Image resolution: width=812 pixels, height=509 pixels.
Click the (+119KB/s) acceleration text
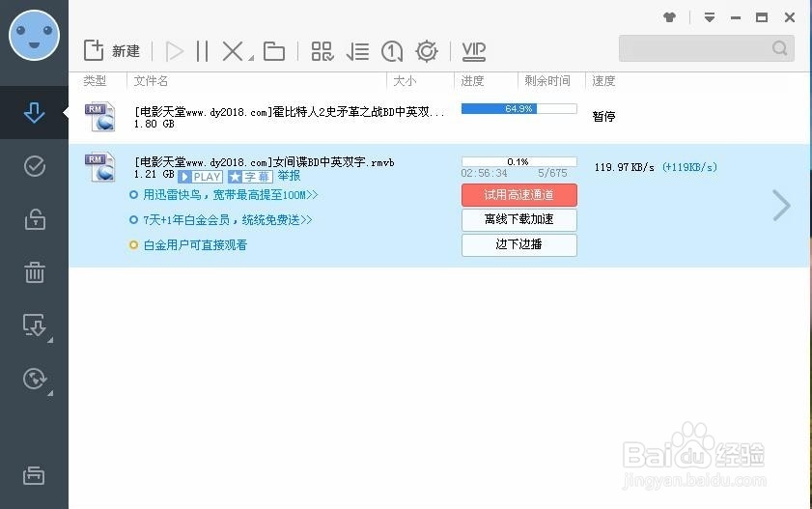689,167
